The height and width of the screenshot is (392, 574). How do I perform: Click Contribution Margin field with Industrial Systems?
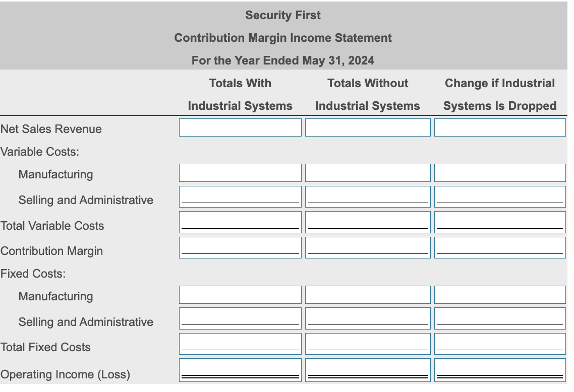click(x=240, y=247)
